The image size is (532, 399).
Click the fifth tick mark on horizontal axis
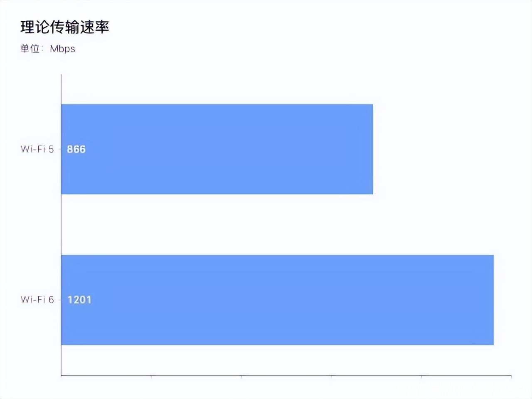[x=421, y=377]
